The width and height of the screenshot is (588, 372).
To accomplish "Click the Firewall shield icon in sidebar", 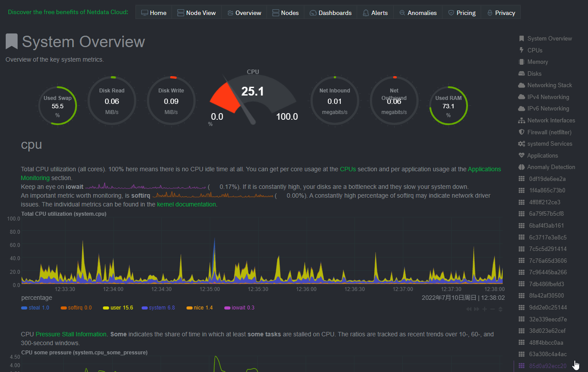I will (x=522, y=132).
